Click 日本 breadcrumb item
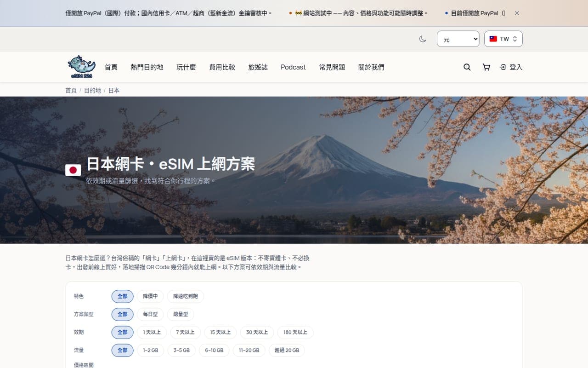The height and width of the screenshot is (368, 588). click(114, 91)
